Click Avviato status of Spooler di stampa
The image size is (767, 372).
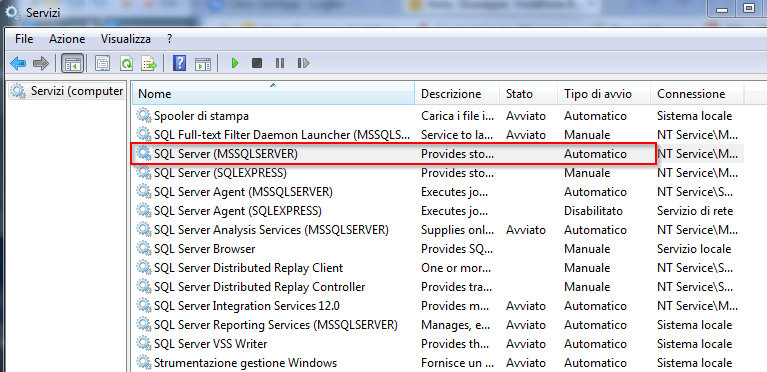[526, 116]
